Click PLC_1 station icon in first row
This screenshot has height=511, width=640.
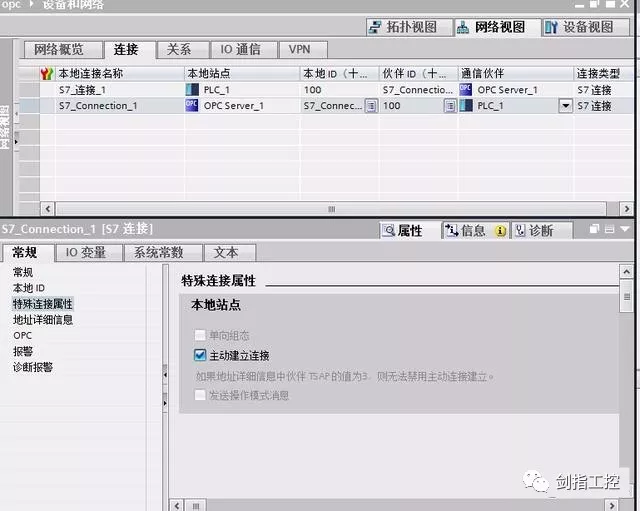(193, 90)
